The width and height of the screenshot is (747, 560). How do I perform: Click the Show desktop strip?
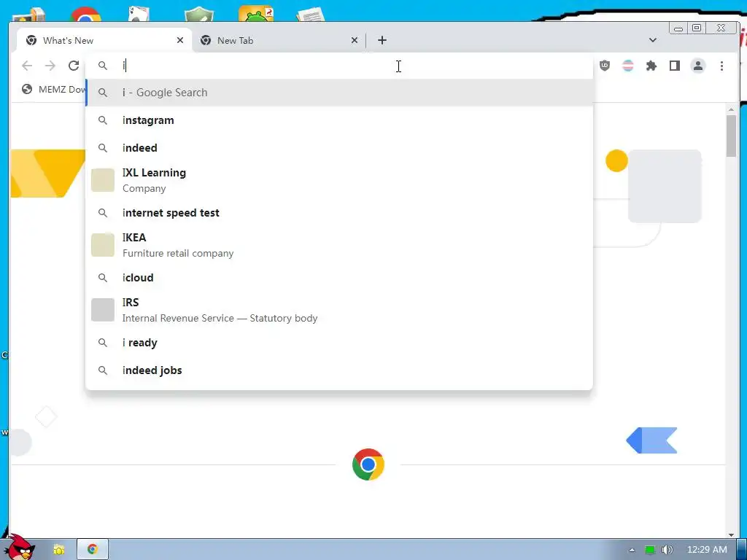coord(742,550)
